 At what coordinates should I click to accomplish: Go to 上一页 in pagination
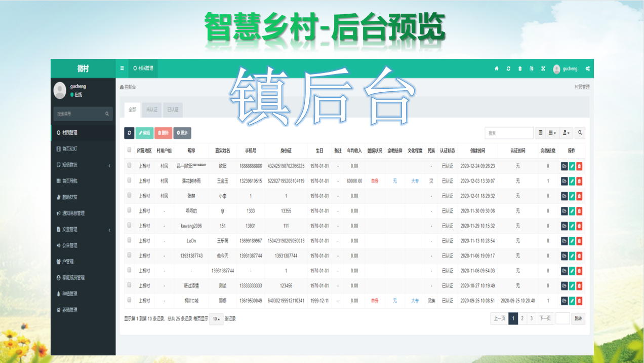point(499,318)
